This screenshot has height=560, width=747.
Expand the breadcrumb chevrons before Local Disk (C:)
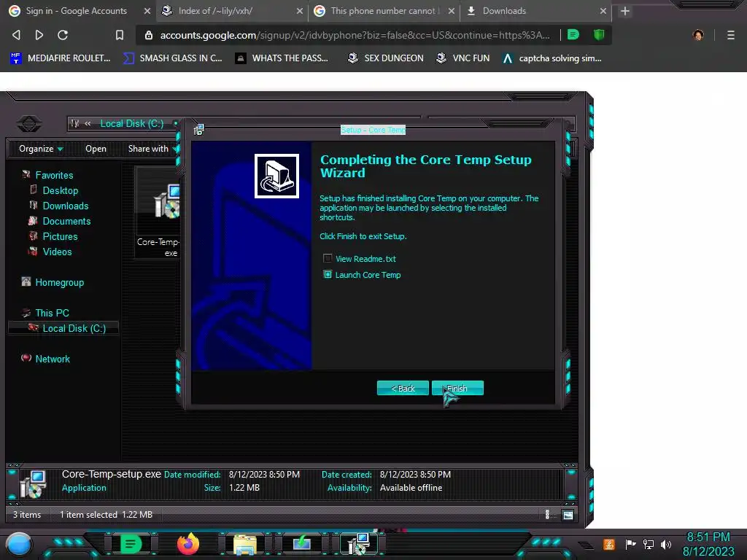pos(88,123)
